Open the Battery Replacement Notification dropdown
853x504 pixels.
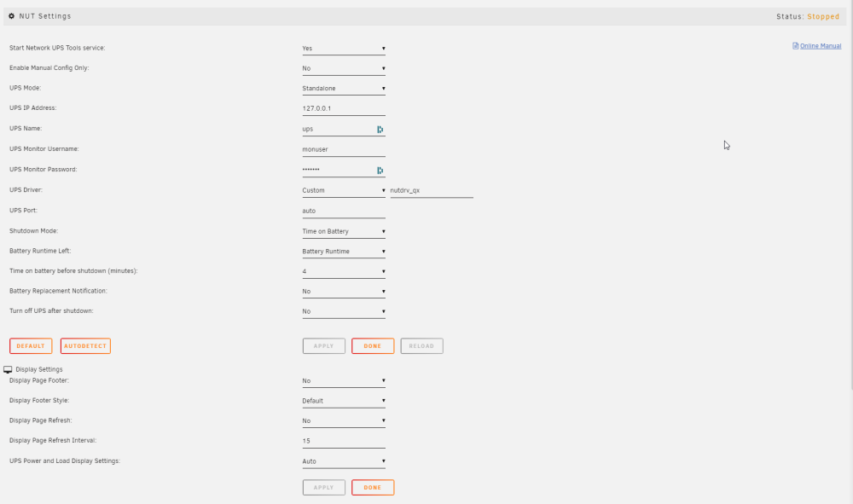344,292
